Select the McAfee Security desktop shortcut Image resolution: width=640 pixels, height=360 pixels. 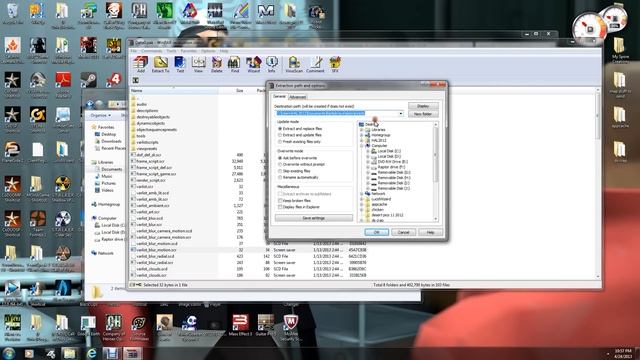291,328
